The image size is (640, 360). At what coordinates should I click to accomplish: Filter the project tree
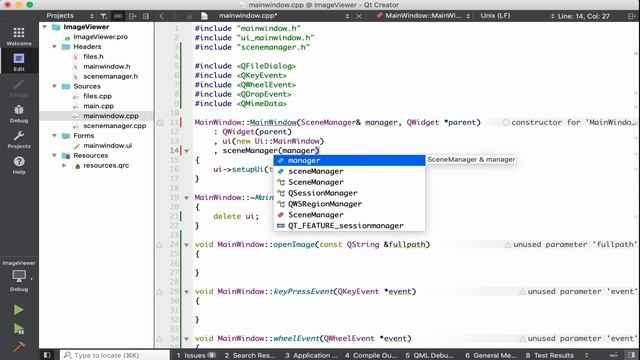tap(104, 16)
